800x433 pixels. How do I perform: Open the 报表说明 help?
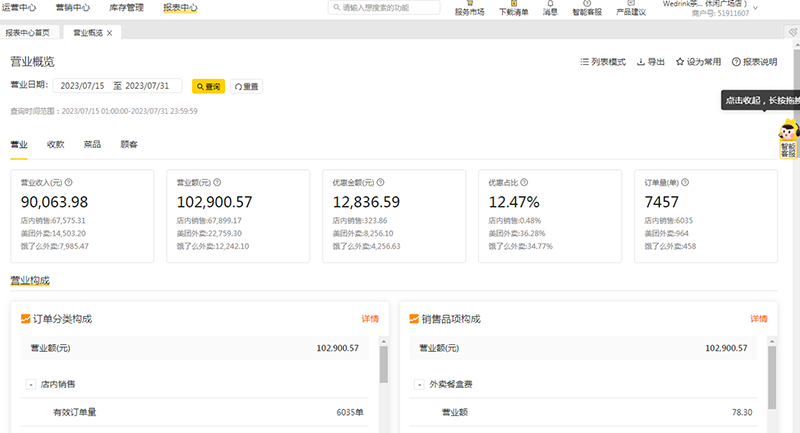click(754, 62)
